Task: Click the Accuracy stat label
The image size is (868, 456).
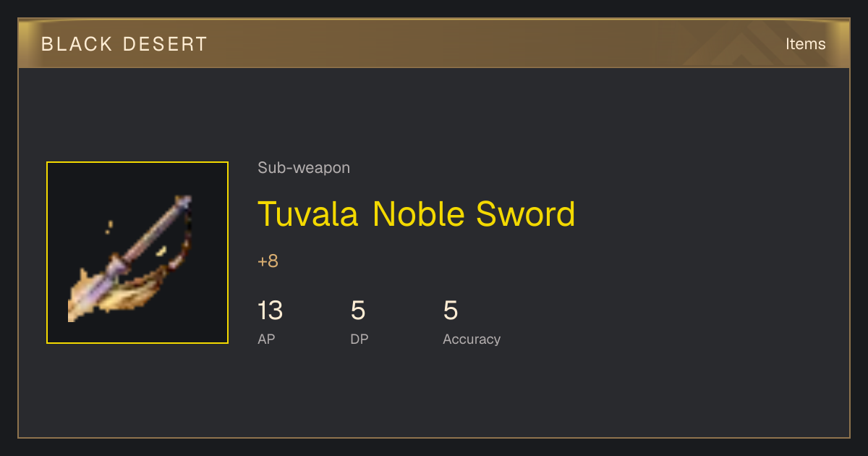Action: (x=472, y=339)
